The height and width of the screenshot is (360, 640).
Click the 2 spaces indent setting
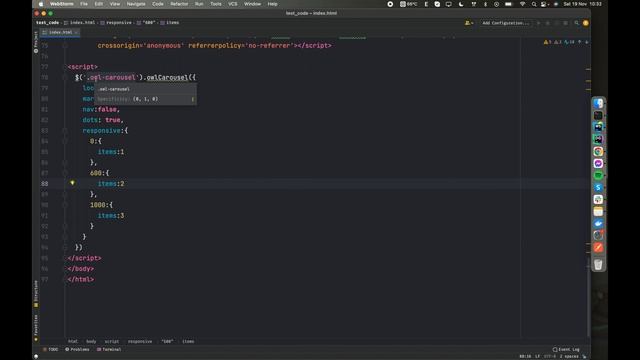coord(569,356)
